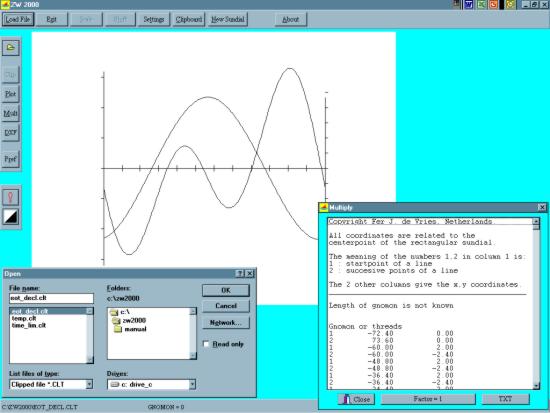
Task: Click OK in the Open dialog
Action: tap(226, 290)
